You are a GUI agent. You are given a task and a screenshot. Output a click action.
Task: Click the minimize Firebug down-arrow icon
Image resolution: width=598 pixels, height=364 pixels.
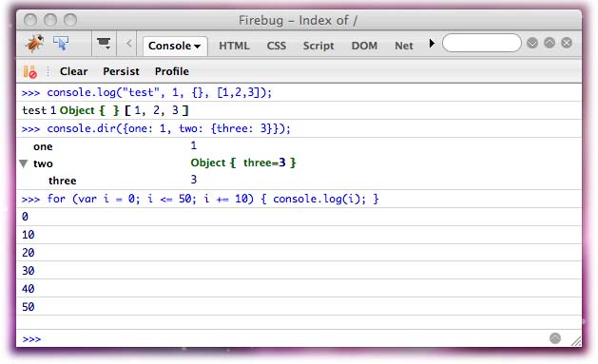[532, 43]
